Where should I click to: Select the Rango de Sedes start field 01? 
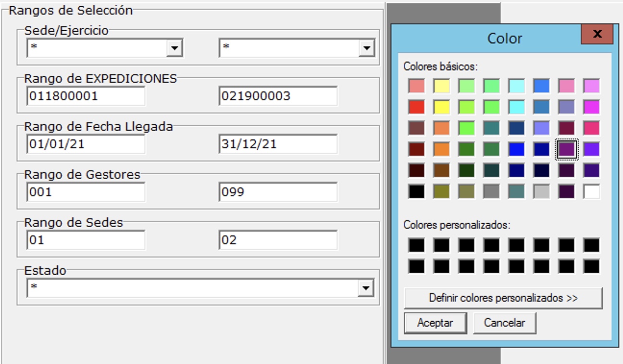tap(86, 240)
